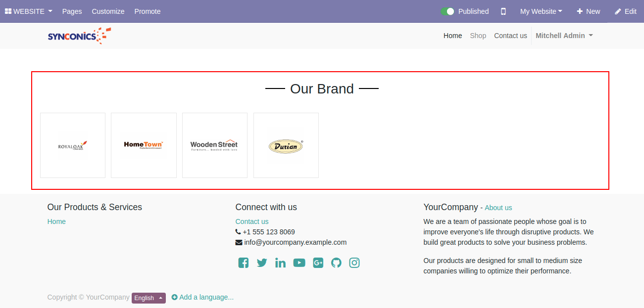644x308 pixels.
Task: Click the Facebook icon in footer
Action: tap(243, 263)
